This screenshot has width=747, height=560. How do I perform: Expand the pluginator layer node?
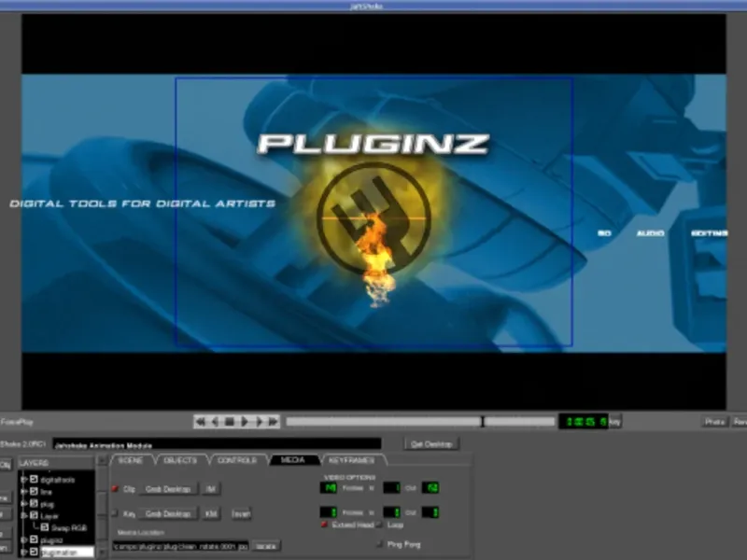(24, 552)
